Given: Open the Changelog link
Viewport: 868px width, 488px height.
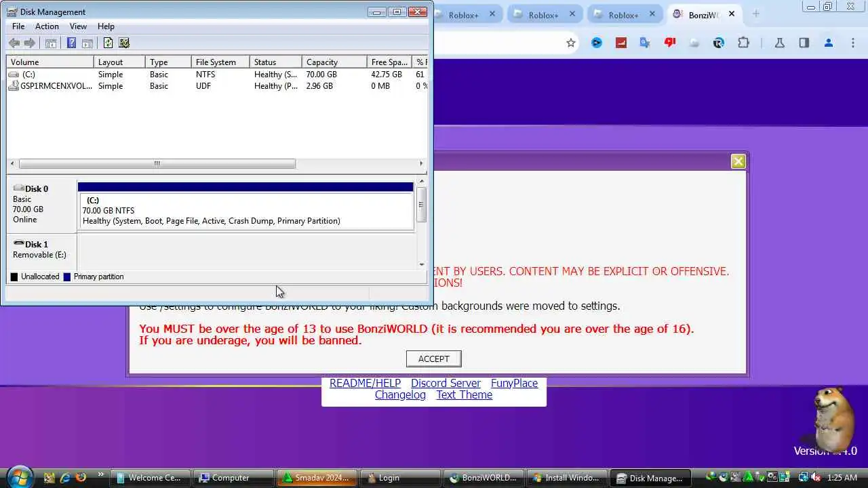Looking at the screenshot, I should click(x=400, y=395).
